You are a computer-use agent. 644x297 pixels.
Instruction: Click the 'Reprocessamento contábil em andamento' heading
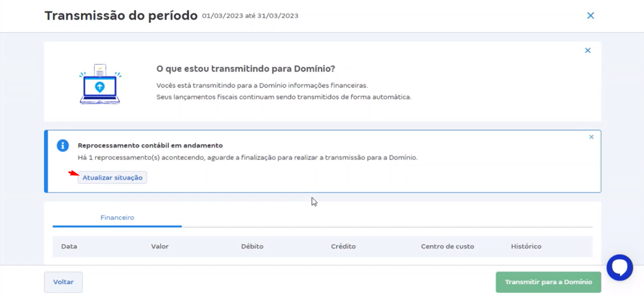[150, 145]
